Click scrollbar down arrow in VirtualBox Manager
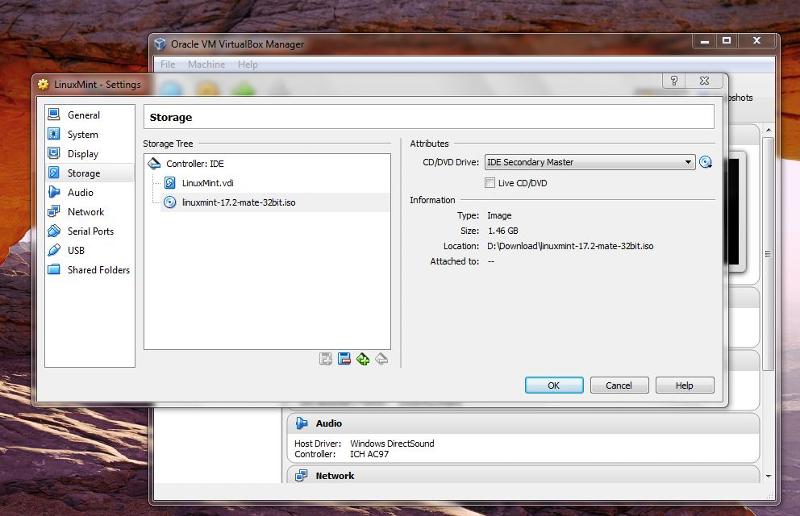The image size is (800, 516). pyautogui.click(x=768, y=476)
